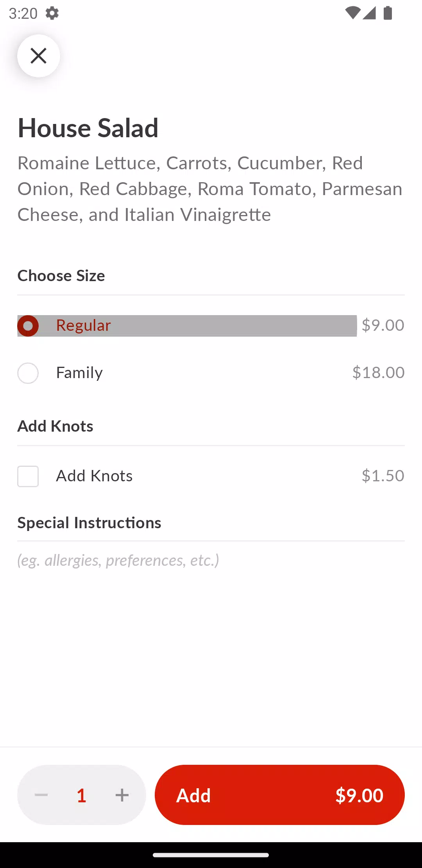Select the Family label text
The width and height of the screenshot is (422, 868).
[79, 373]
